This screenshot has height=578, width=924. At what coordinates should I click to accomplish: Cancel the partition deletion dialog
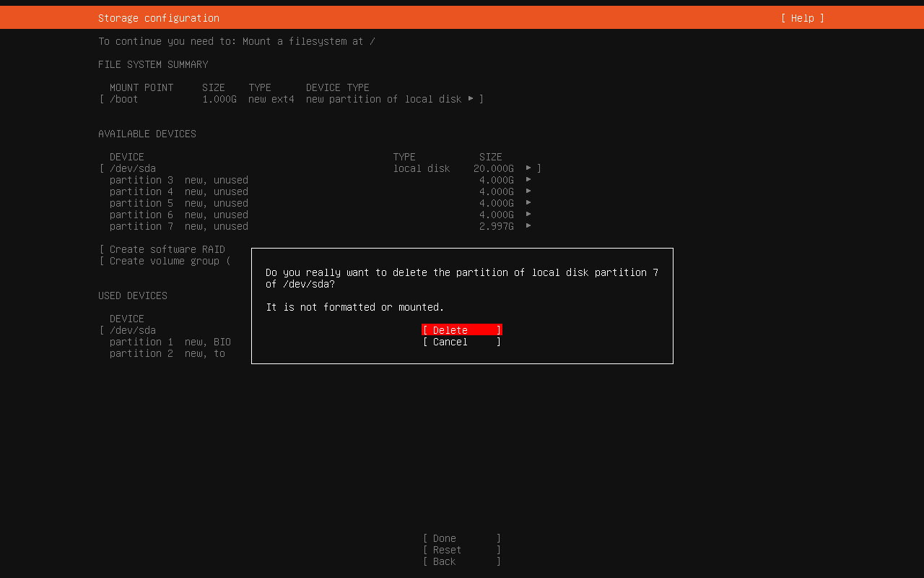pos(461,342)
